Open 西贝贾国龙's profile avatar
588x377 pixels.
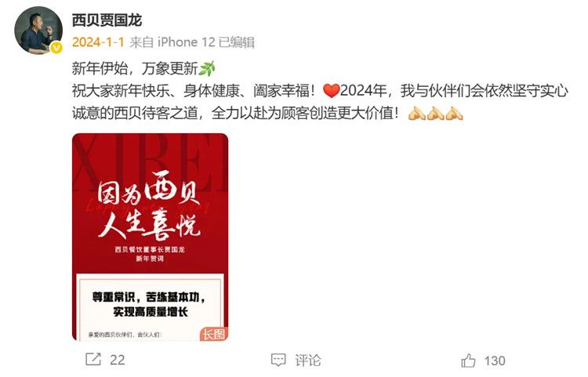[x=38, y=30]
